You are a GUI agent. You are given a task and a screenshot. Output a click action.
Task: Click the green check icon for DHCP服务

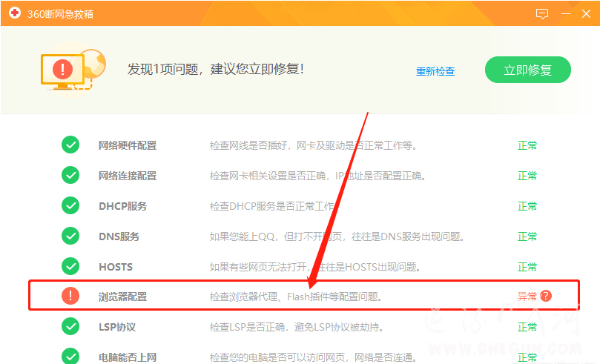click(x=70, y=205)
